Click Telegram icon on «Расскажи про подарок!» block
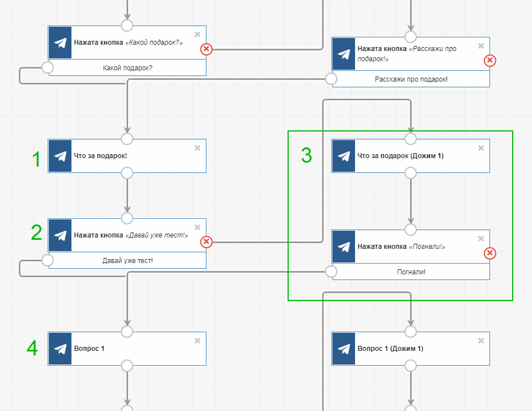Viewport: 532px width, 411px height. pyautogui.click(x=344, y=54)
